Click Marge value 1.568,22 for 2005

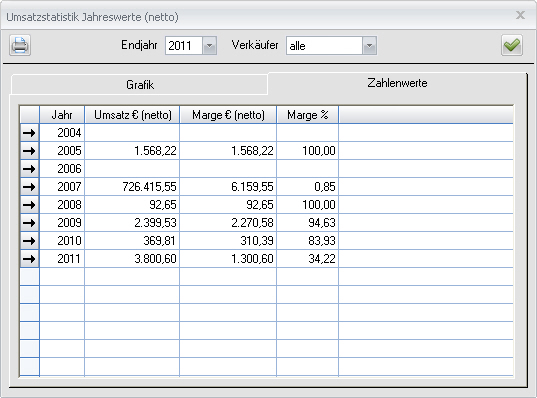[228, 151]
